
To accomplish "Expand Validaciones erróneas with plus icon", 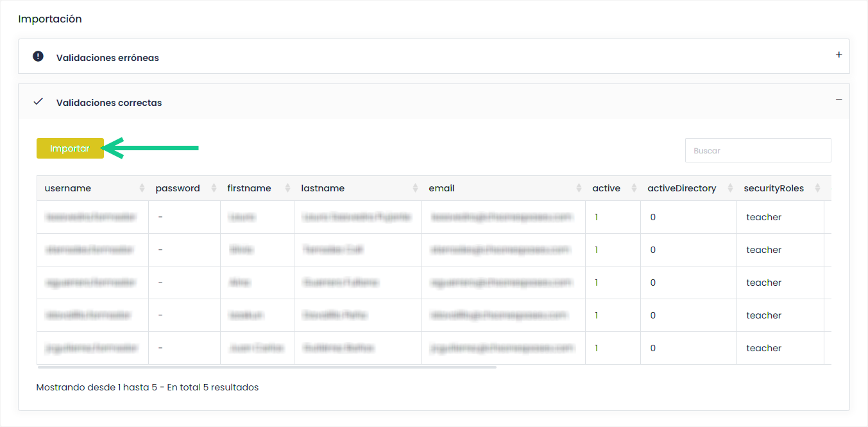I will tap(838, 55).
